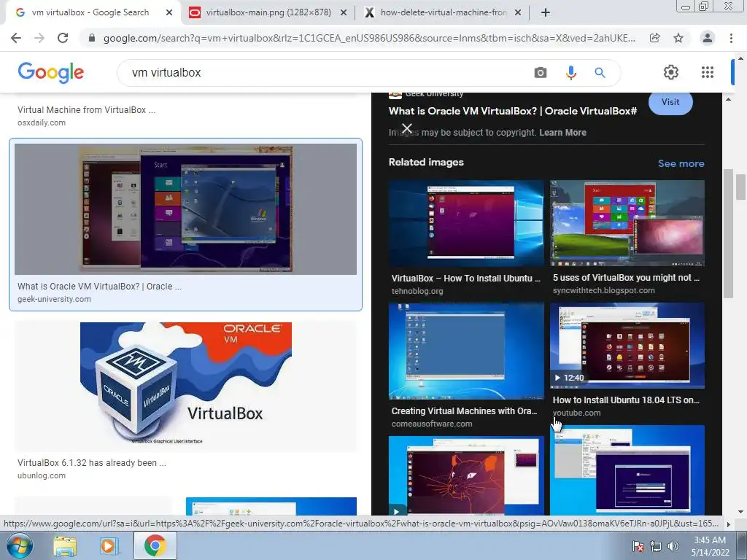
Task: Search by image with camera icon
Action: coord(541,72)
